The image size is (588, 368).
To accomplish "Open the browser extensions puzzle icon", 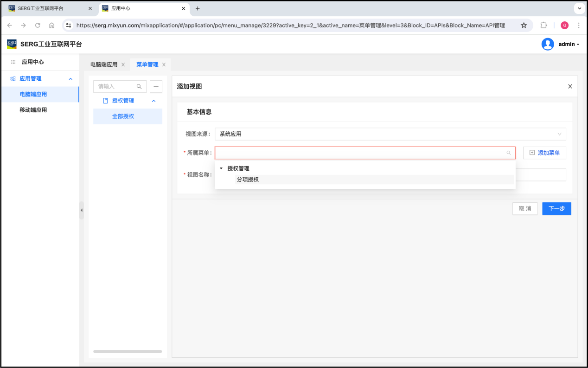I will [544, 26].
